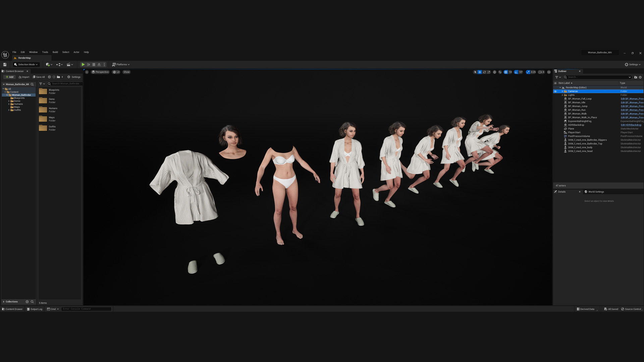Screen dimensions: 644x362
Task: Open the Blueprints folder thumbnail
Action: pos(43,91)
